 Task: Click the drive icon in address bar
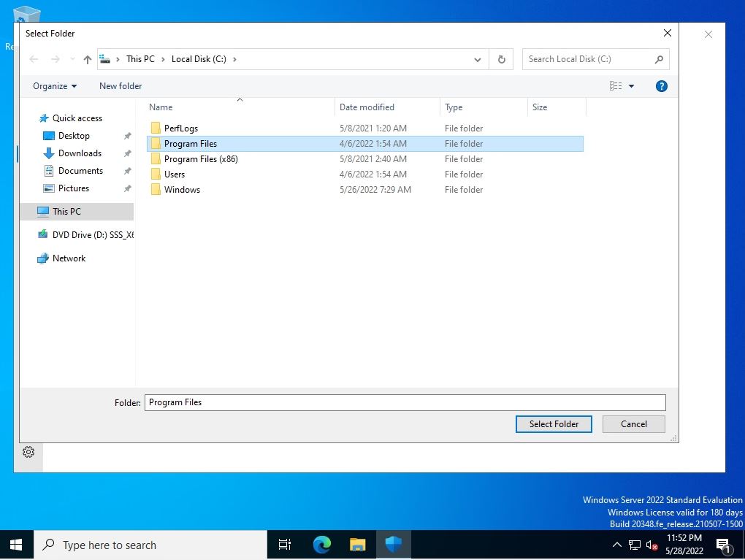point(105,59)
